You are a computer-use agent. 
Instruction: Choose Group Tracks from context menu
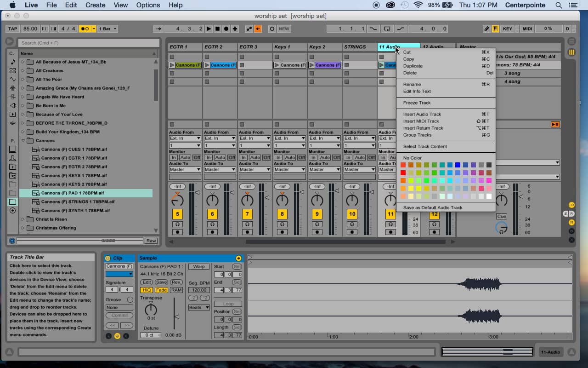[446, 135]
